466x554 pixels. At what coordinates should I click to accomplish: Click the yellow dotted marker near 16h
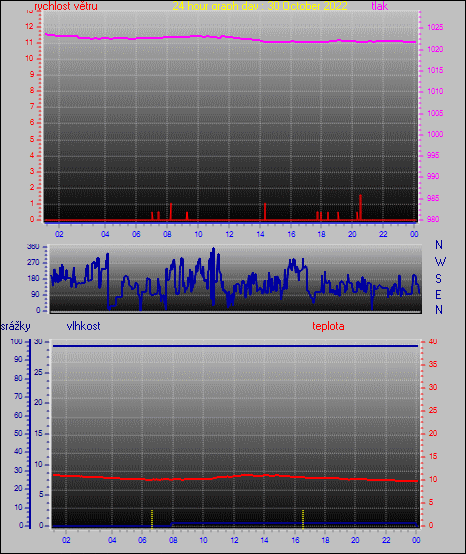click(303, 519)
